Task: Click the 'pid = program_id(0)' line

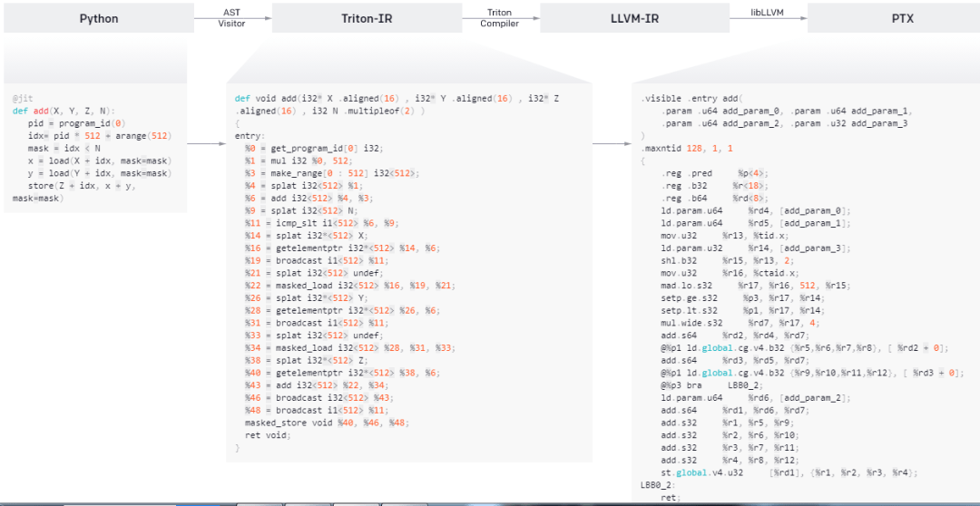Action: 77,123
